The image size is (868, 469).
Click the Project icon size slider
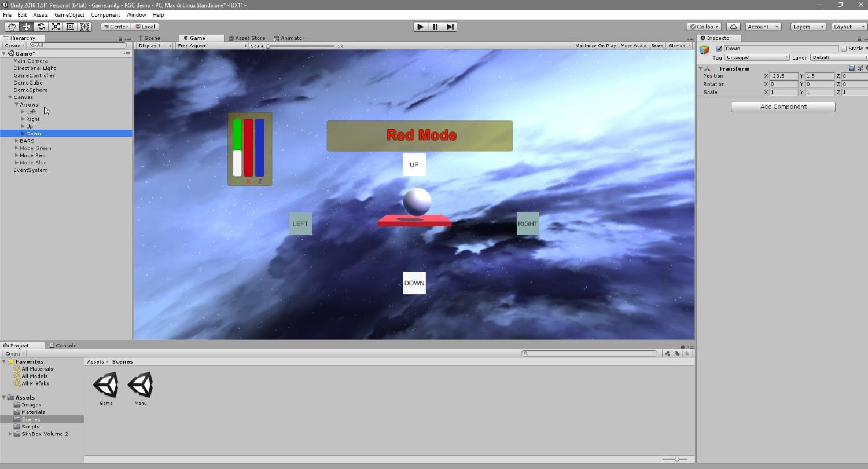click(675, 459)
